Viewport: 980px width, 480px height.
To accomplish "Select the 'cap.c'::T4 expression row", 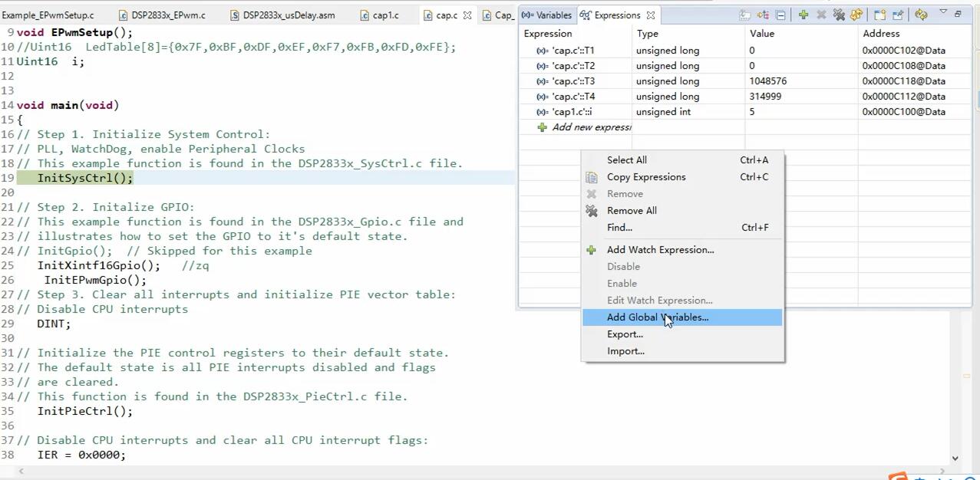I will tap(745, 97).
